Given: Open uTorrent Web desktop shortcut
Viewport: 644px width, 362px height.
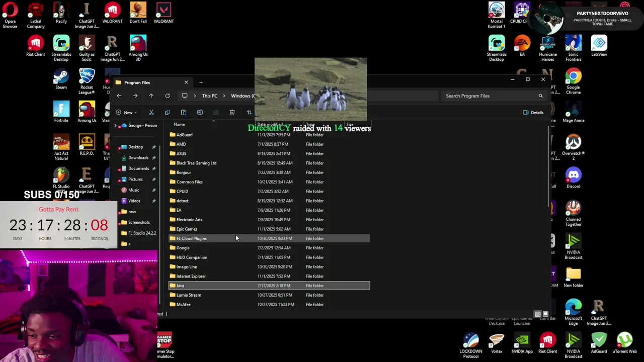Looking at the screenshot, I should pyautogui.click(x=624, y=343).
